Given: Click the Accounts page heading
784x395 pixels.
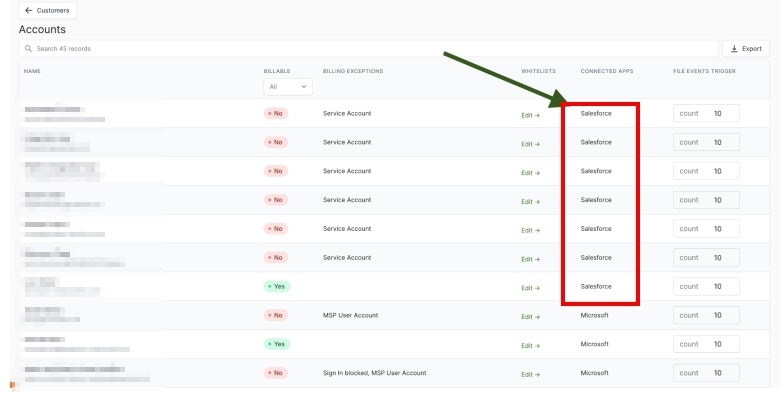Looking at the screenshot, I should point(42,30).
